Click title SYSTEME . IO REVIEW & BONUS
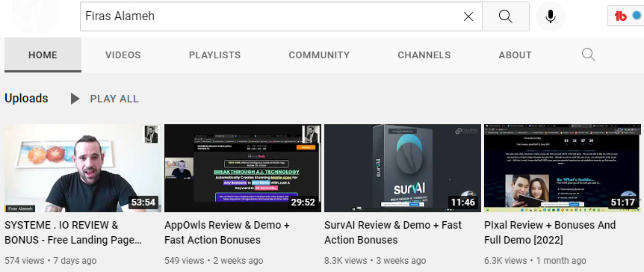This screenshot has height=272, width=644. pos(73,232)
